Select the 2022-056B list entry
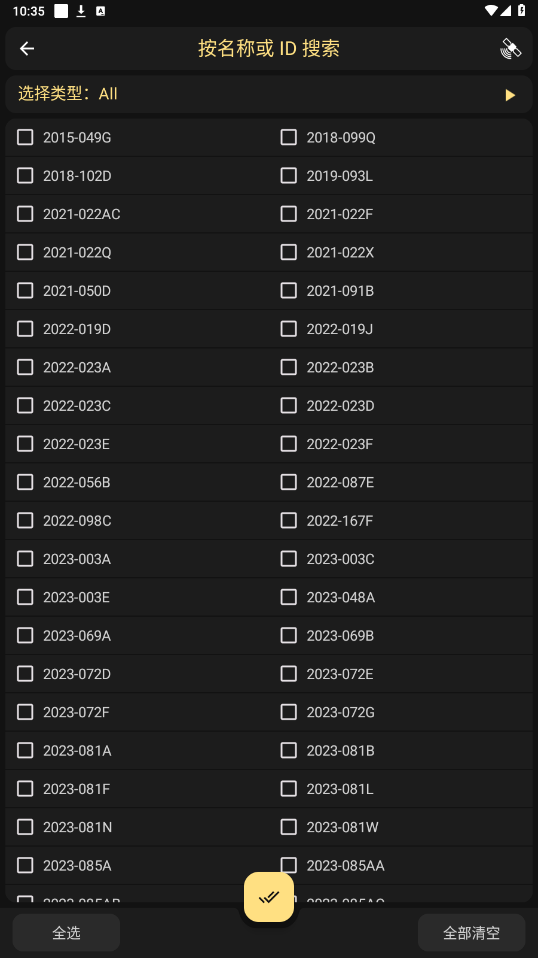Viewport: 538px width, 958px height. [137, 482]
